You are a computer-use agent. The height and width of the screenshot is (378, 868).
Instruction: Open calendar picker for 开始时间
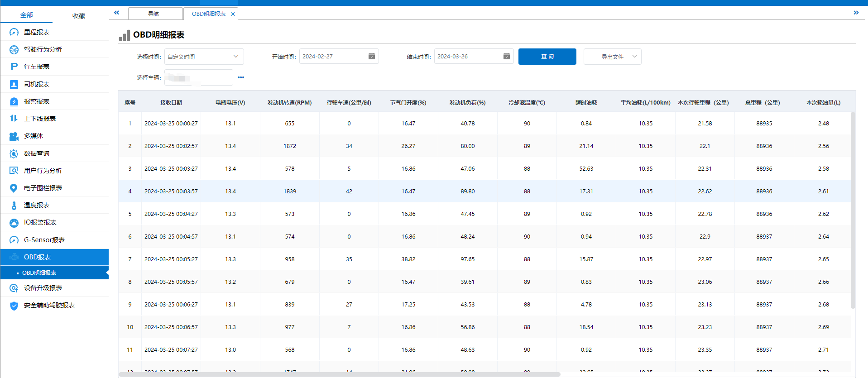371,57
